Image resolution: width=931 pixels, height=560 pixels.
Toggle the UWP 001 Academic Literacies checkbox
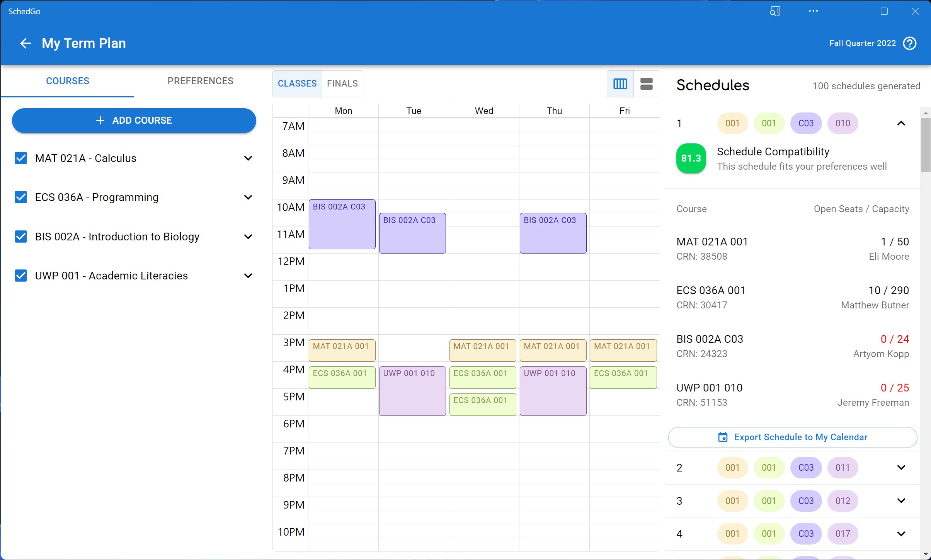pos(21,276)
